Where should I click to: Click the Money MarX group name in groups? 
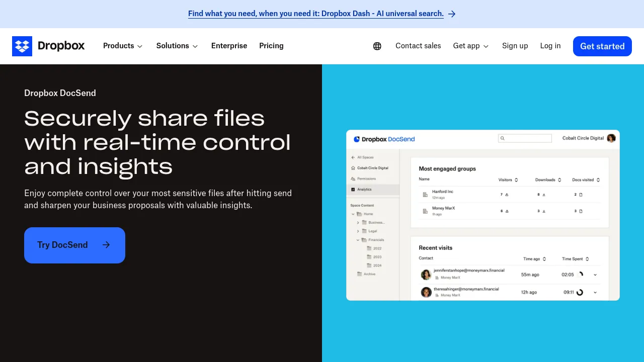tap(444, 208)
